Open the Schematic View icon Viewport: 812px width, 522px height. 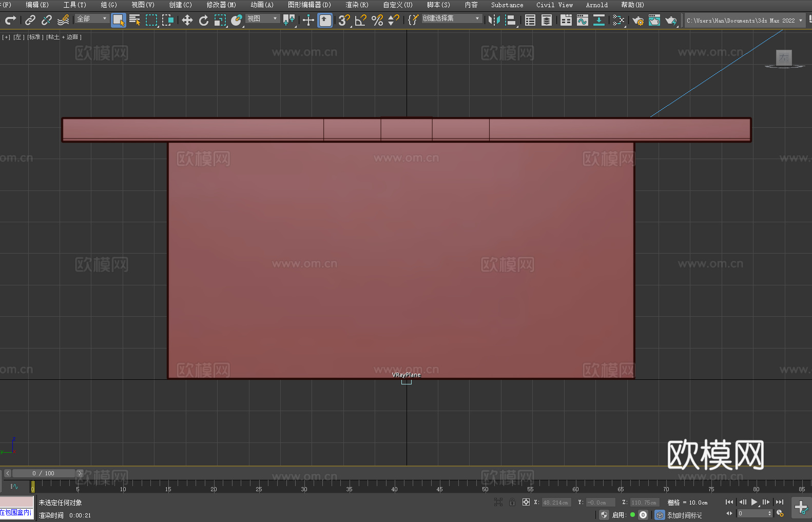click(599, 20)
